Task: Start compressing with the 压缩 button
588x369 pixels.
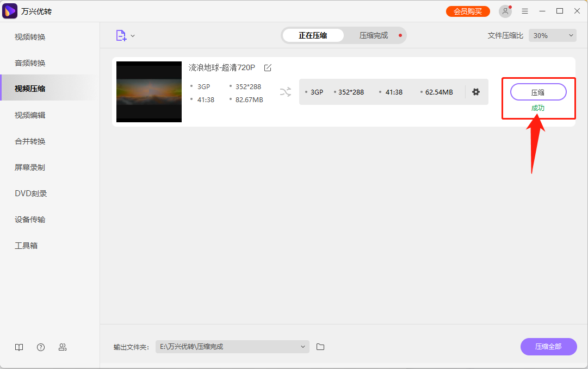Action: (538, 91)
